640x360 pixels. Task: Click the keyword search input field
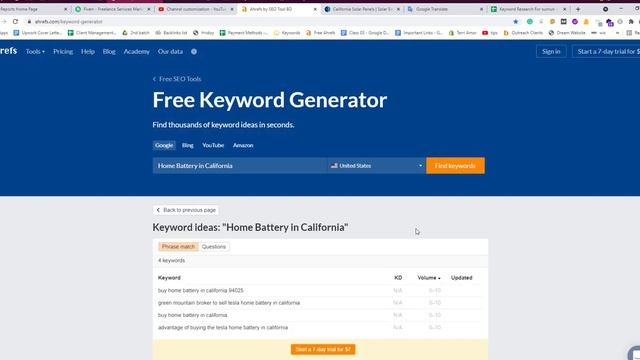click(x=240, y=166)
